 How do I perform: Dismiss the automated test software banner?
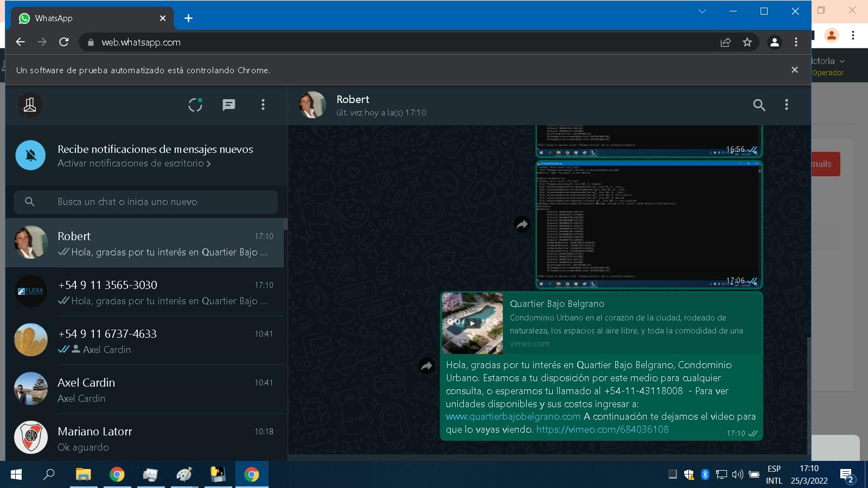(x=794, y=70)
